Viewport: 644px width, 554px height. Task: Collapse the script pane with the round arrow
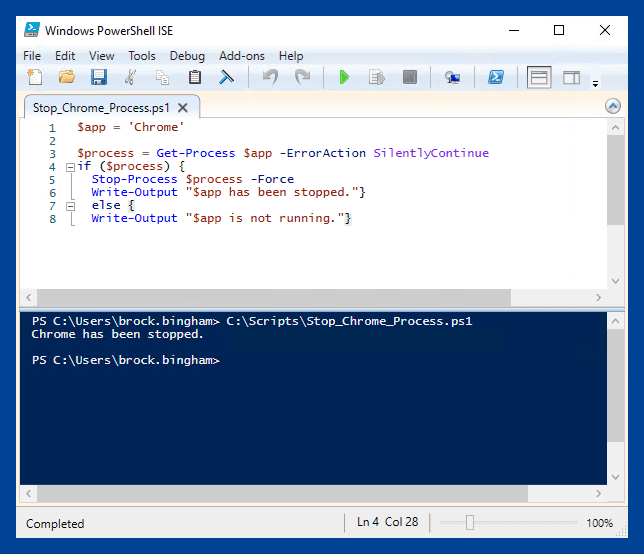point(613,106)
